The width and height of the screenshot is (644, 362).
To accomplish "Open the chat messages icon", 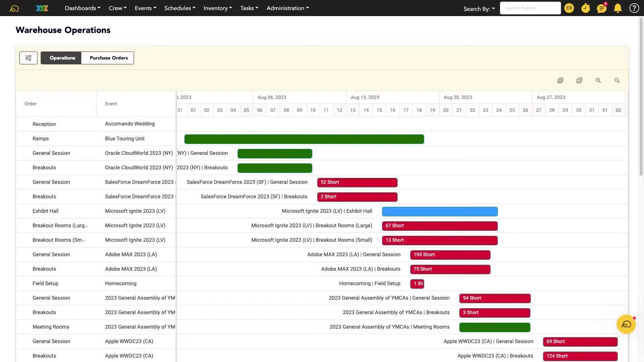I will pyautogui.click(x=602, y=8).
